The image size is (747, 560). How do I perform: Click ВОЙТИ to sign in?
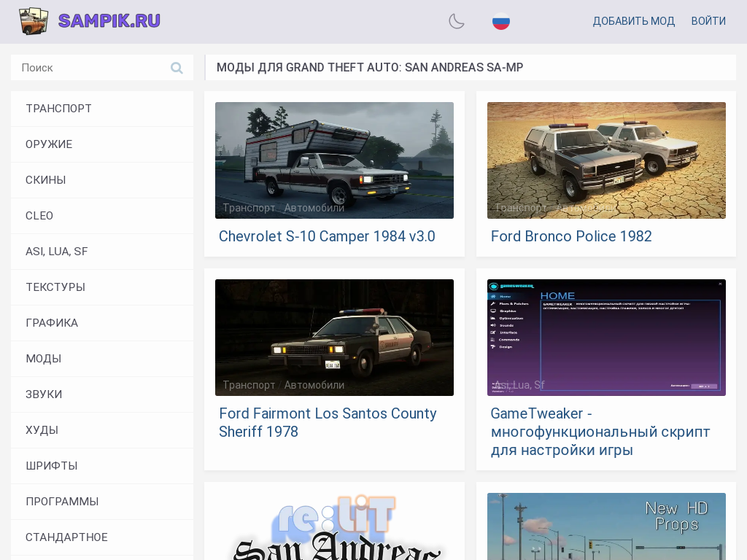(x=708, y=21)
